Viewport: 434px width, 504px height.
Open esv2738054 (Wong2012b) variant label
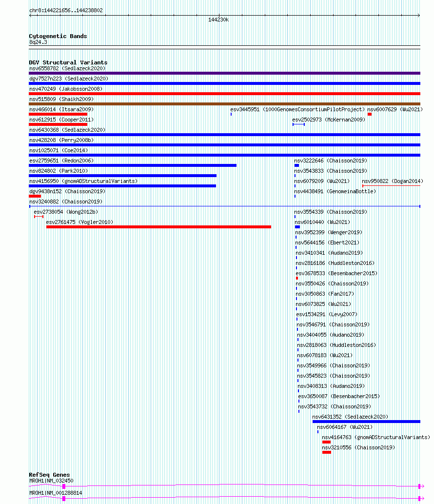[x=66, y=212]
